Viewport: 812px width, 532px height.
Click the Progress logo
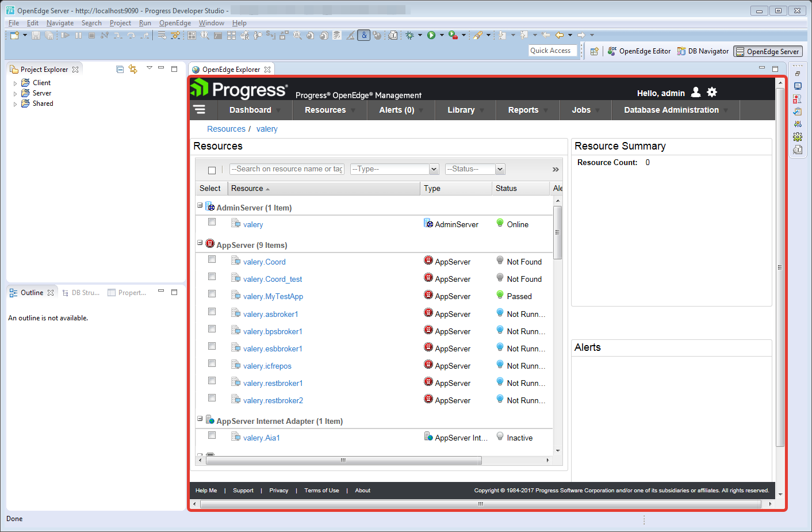(x=239, y=89)
